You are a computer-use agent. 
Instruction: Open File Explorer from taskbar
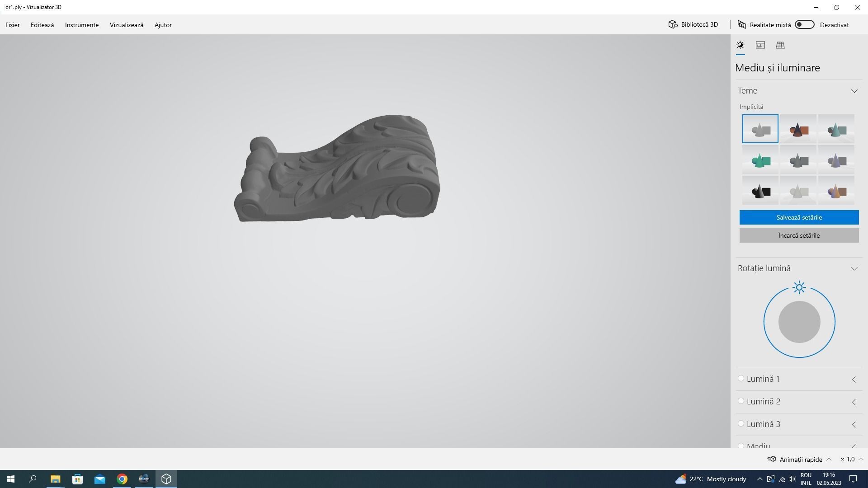coord(55,479)
